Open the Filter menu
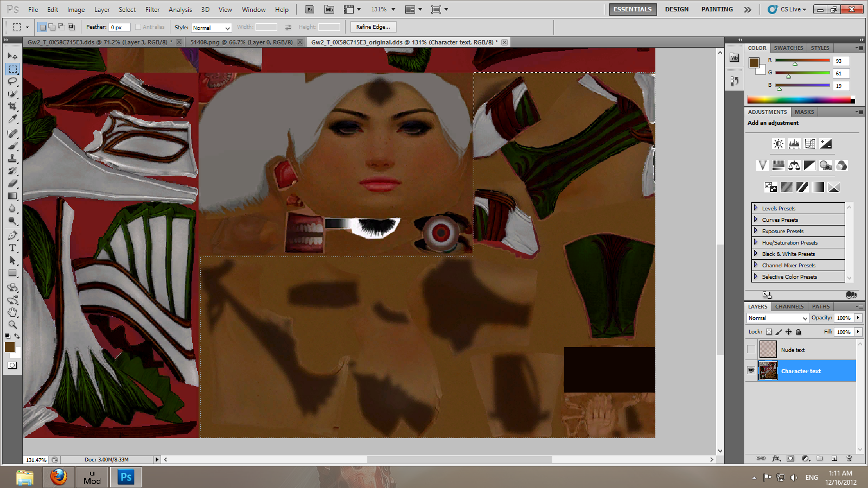This screenshot has width=868, height=488. click(152, 10)
